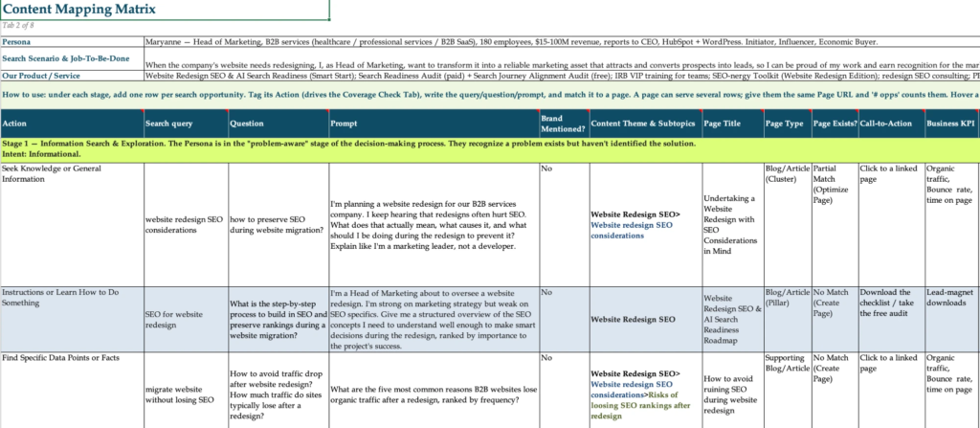Select the Search Scenario & Job-To-Be-Done label
Screen dimensions: 980x428
pos(72,58)
